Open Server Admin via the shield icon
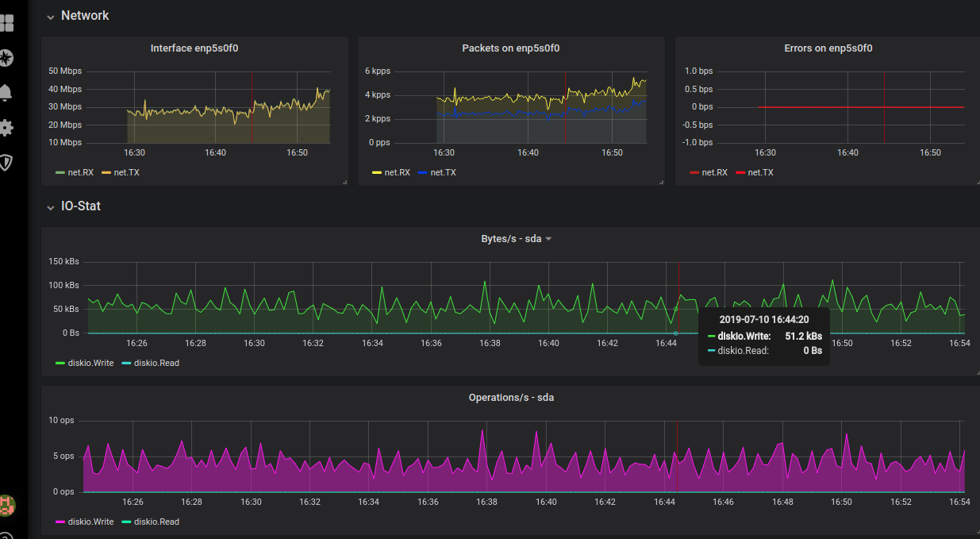The image size is (980, 539). tap(6, 163)
